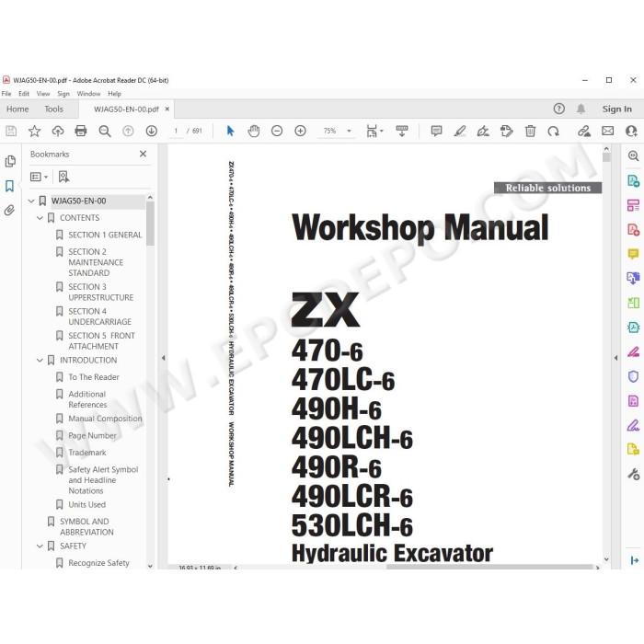Image resolution: width=644 pixels, height=644 pixels.
Task: Open the Page Number bookmark
Action: (x=92, y=436)
